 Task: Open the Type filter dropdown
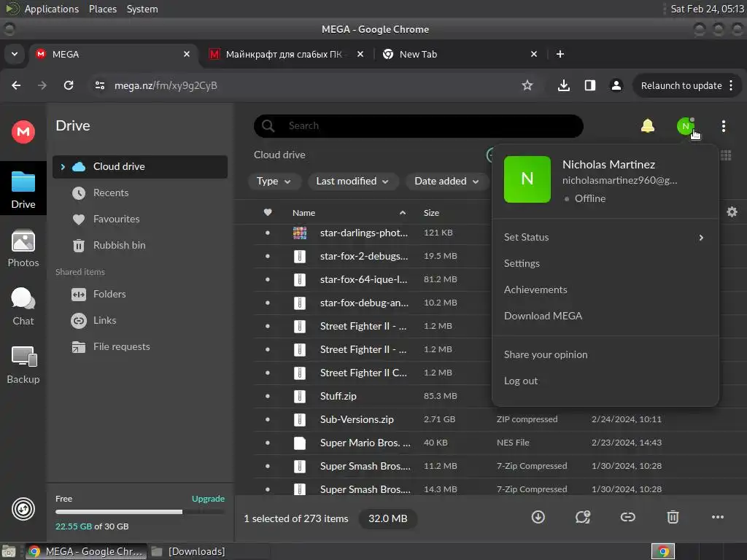pos(274,182)
